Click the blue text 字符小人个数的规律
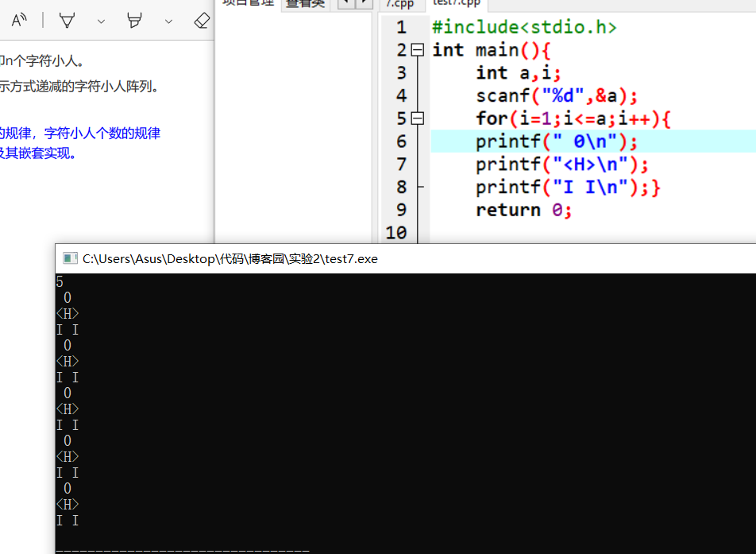The height and width of the screenshot is (554, 756). [102, 134]
